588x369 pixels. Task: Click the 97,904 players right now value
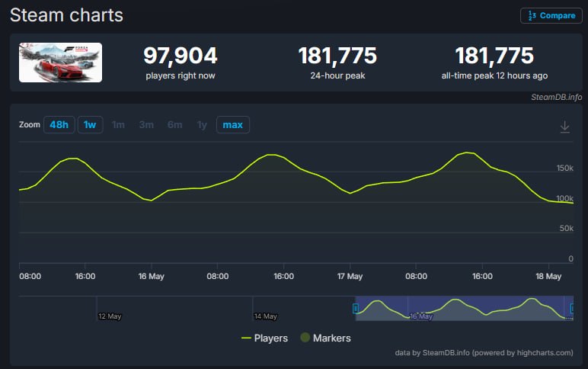(x=180, y=56)
